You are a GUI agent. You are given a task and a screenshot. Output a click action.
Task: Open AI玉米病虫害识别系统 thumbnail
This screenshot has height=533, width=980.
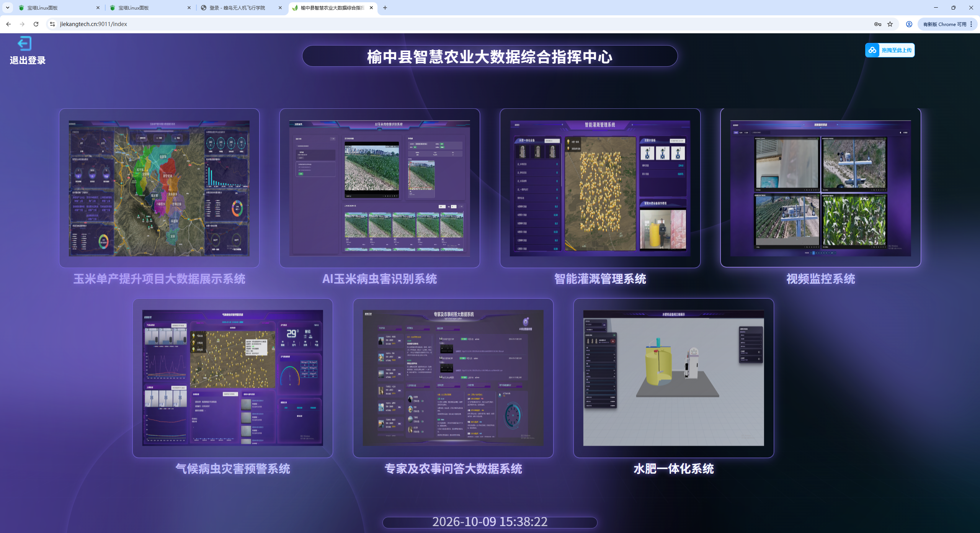[380, 188]
